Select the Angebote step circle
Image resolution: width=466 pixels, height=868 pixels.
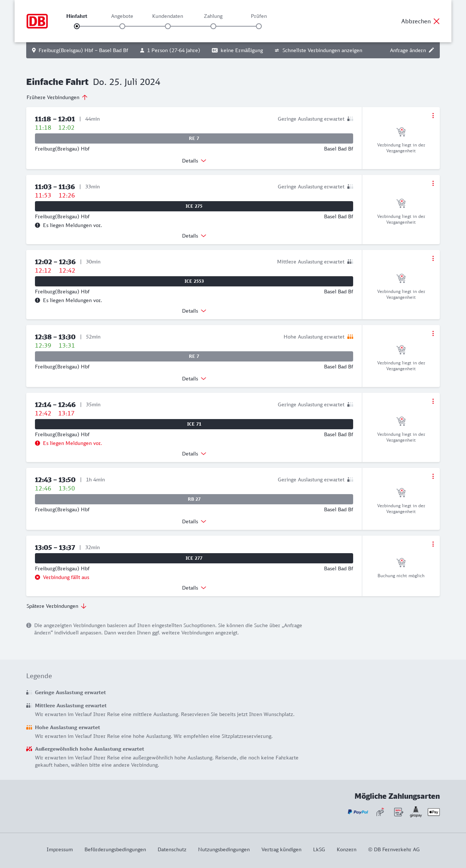coord(122,26)
